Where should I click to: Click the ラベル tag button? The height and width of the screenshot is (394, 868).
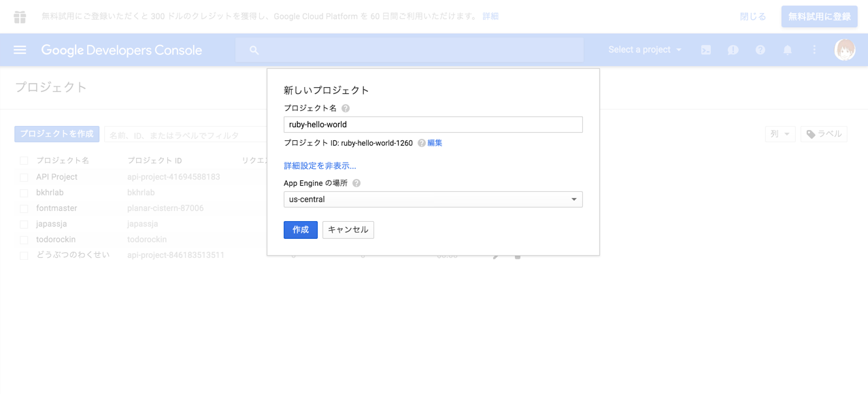(x=824, y=134)
